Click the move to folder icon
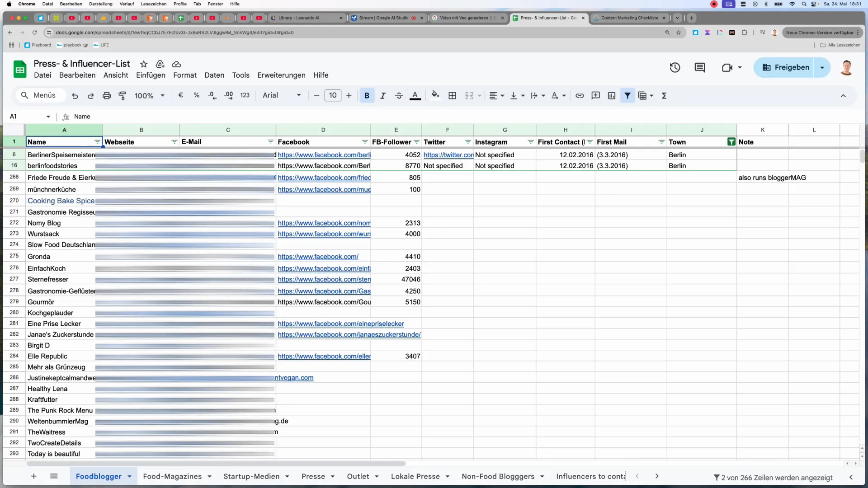Image resolution: width=868 pixels, height=488 pixels. pos(160,64)
